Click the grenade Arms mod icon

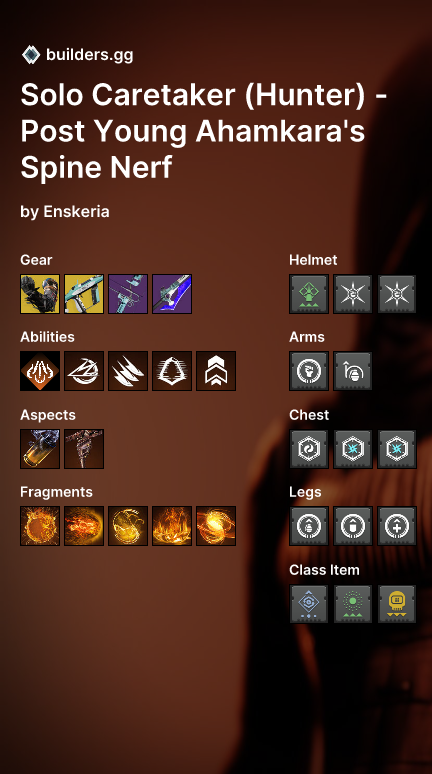pos(353,371)
